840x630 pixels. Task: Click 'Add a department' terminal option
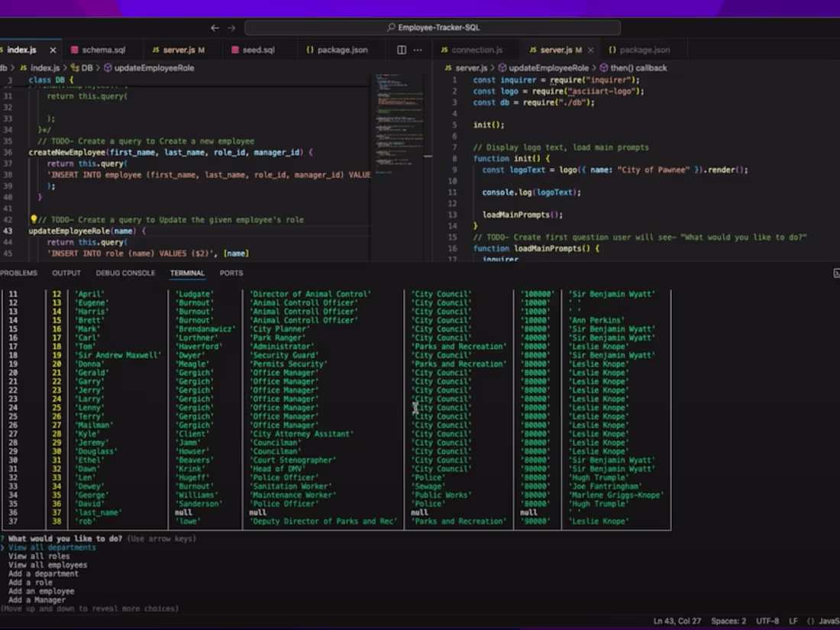tap(43, 573)
